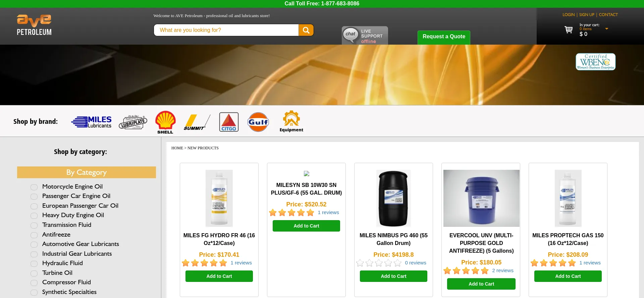This screenshot has height=298, width=644.
Task: Select European Passenger Car Oil radio button
Action: point(34,206)
